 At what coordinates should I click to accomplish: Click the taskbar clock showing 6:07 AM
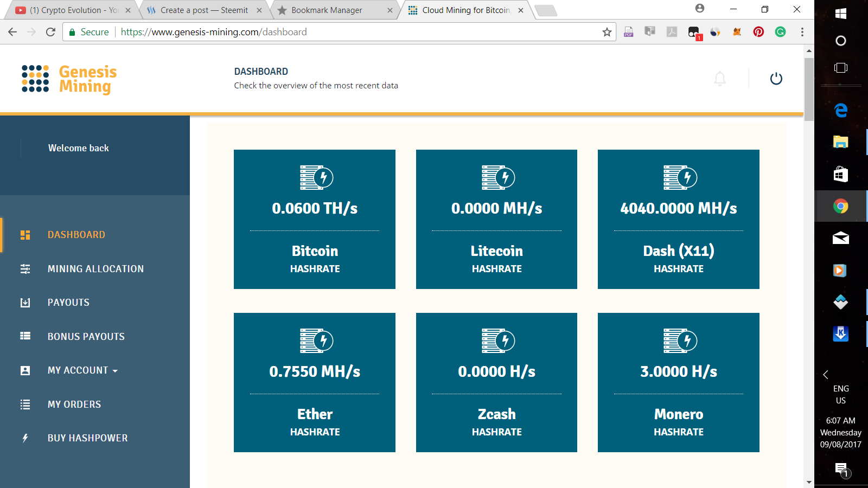(841, 433)
